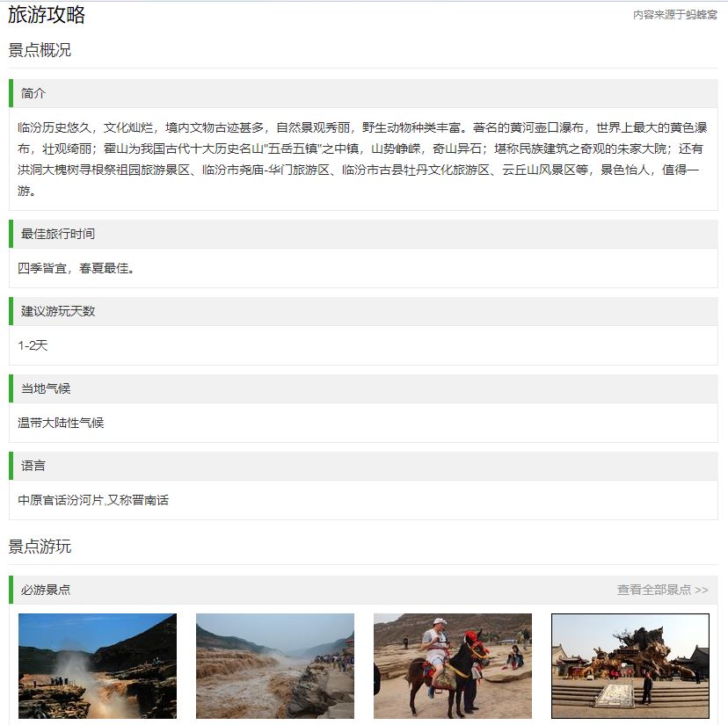728x725 pixels.
Task: Click the 内容来源于蚂蜂窝 source note
Action: point(675,15)
